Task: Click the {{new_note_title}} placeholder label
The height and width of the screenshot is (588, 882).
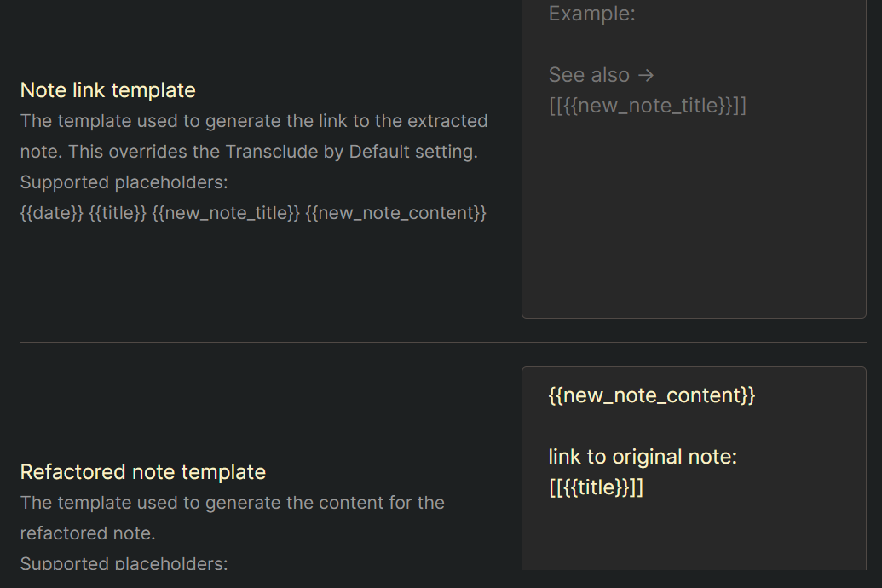Action: 224,212
